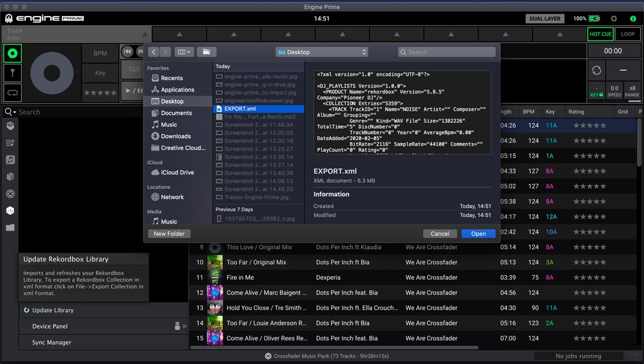Screen dimensions: 644x364
Task: Click the first hot cue pad triangle
Action: click(180, 35)
